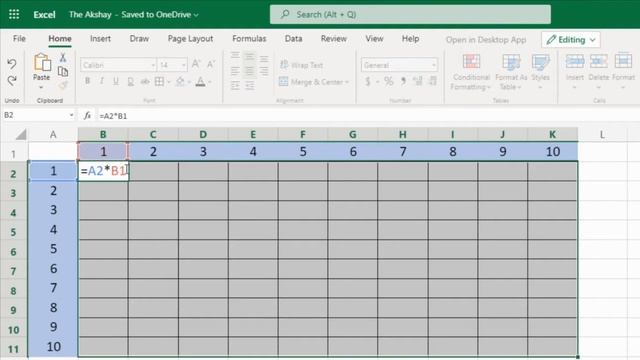The height and width of the screenshot is (360, 640).
Task: Decrease font size with smaller A icon
Action: pos(211,64)
